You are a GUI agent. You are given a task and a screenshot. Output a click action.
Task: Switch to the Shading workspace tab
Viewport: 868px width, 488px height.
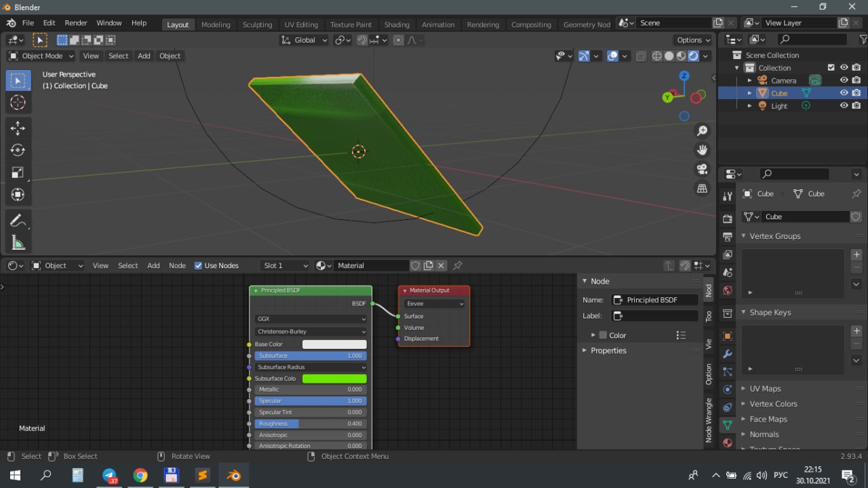coord(397,24)
